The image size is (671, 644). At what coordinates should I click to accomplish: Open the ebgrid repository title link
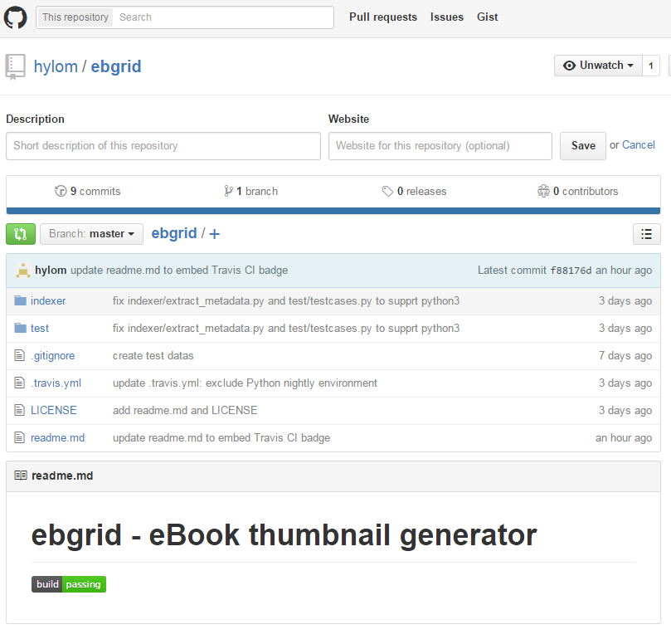[116, 66]
